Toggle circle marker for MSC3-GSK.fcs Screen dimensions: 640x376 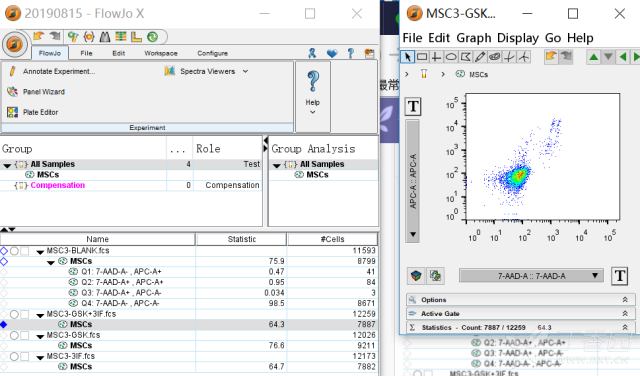tap(14, 335)
